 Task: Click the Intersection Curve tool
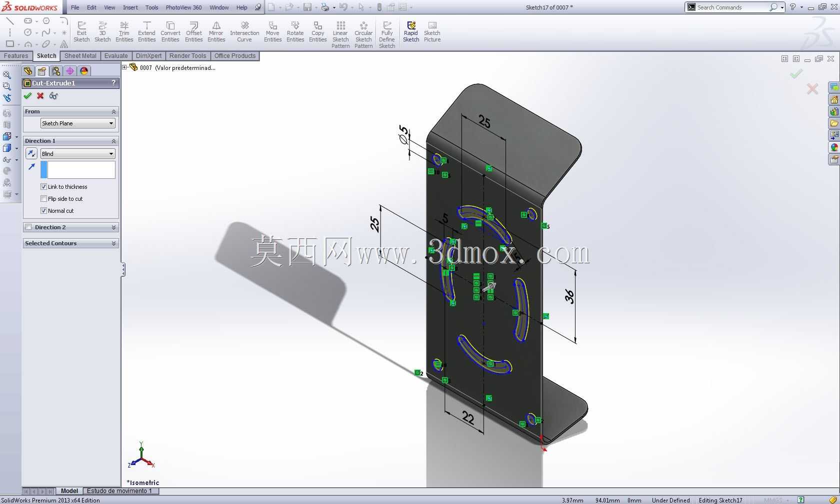click(244, 32)
